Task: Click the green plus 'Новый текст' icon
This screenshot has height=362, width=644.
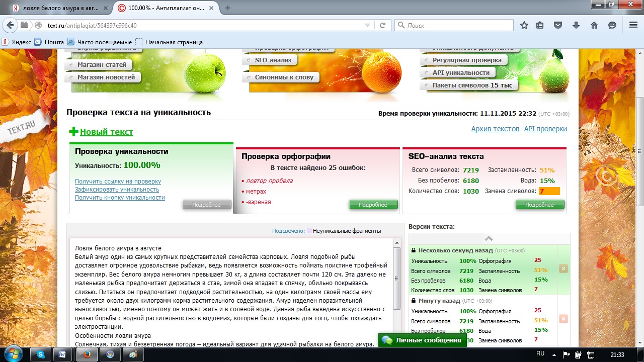Action: 73,132
